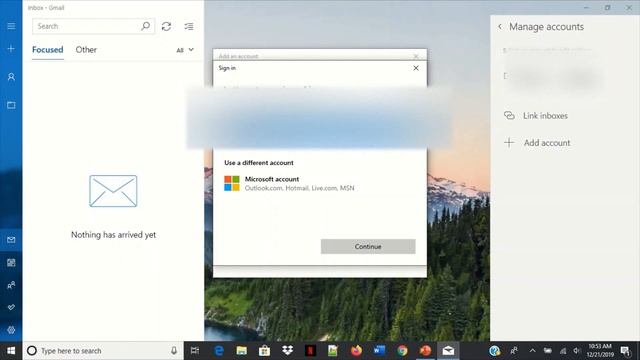Open To Do checkmark icon in sidebar
This screenshot has height=360, width=640.
[11, 307]
